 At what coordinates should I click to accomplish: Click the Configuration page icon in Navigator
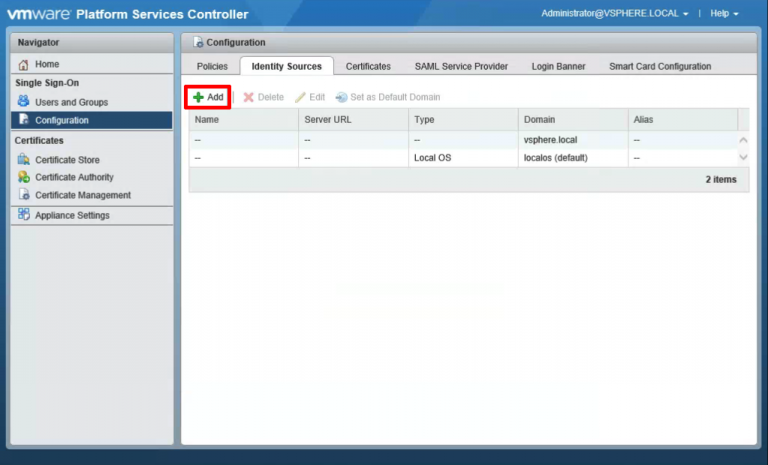tap(24, 120)
